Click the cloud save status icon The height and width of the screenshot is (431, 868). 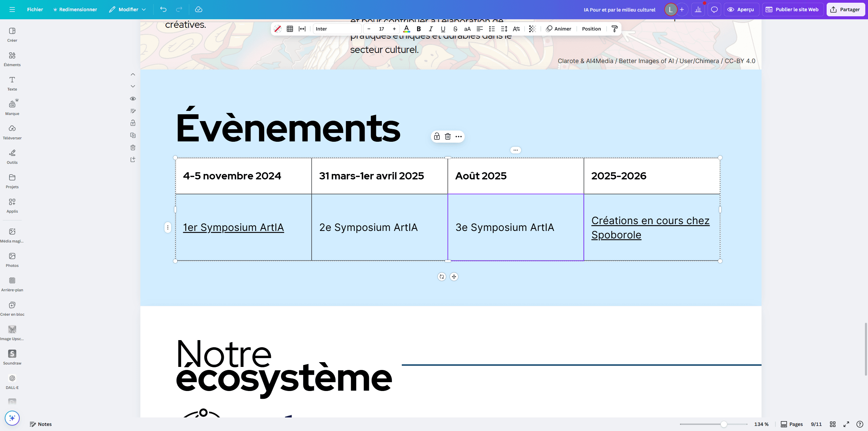click(199, 9)
